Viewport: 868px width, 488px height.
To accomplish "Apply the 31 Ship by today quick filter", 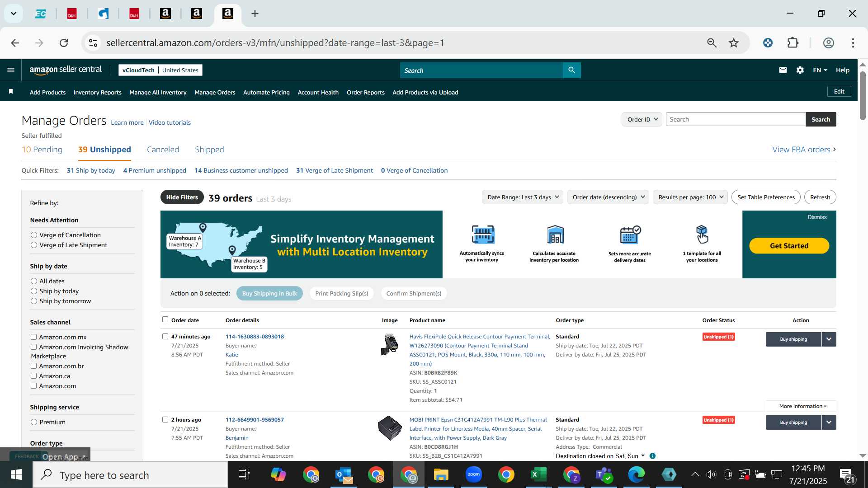I will [91, 170].
